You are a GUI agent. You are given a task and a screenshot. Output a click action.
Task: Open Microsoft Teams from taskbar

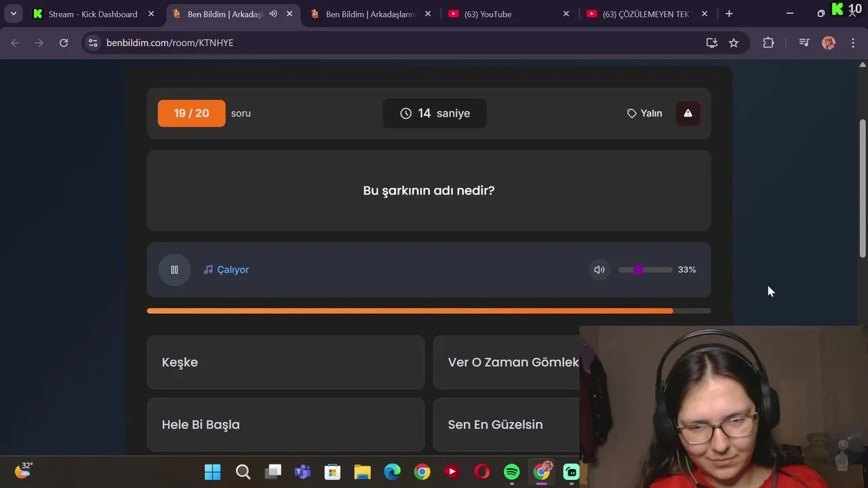[302, 472]
